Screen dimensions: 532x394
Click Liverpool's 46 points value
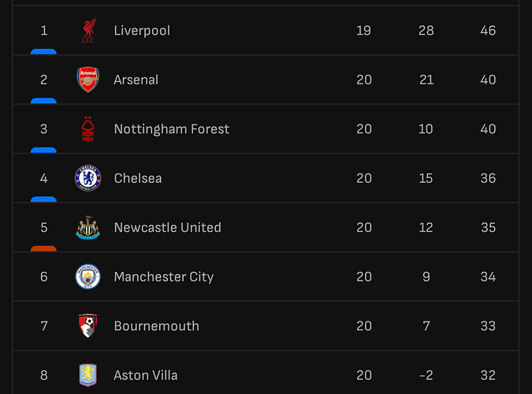click(x=488, y=31)
